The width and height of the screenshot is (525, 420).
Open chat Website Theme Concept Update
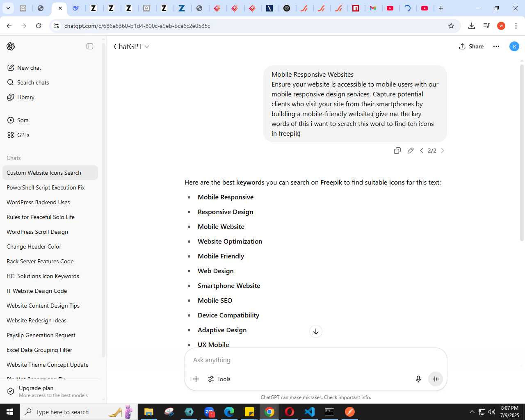(x=50, y=365)
